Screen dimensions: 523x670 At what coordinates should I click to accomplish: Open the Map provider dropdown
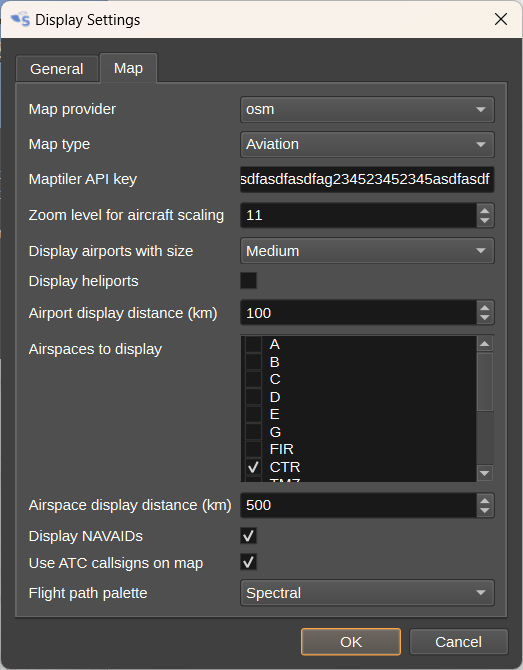[367, 109]
